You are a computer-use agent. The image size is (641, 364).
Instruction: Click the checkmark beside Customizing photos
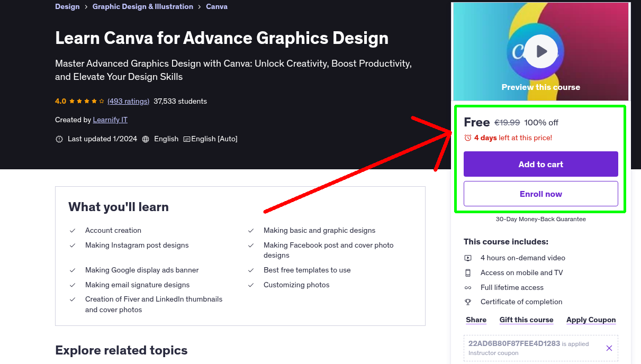coord(251,285)
